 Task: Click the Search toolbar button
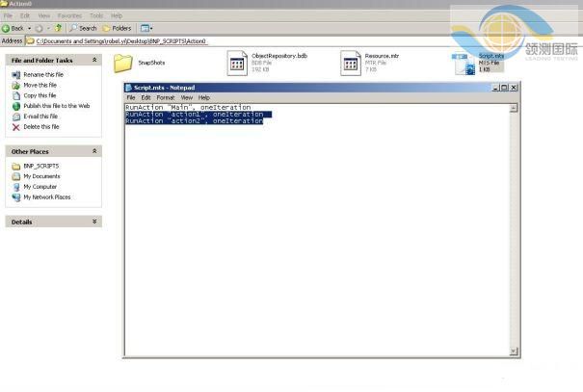point(83,28)
